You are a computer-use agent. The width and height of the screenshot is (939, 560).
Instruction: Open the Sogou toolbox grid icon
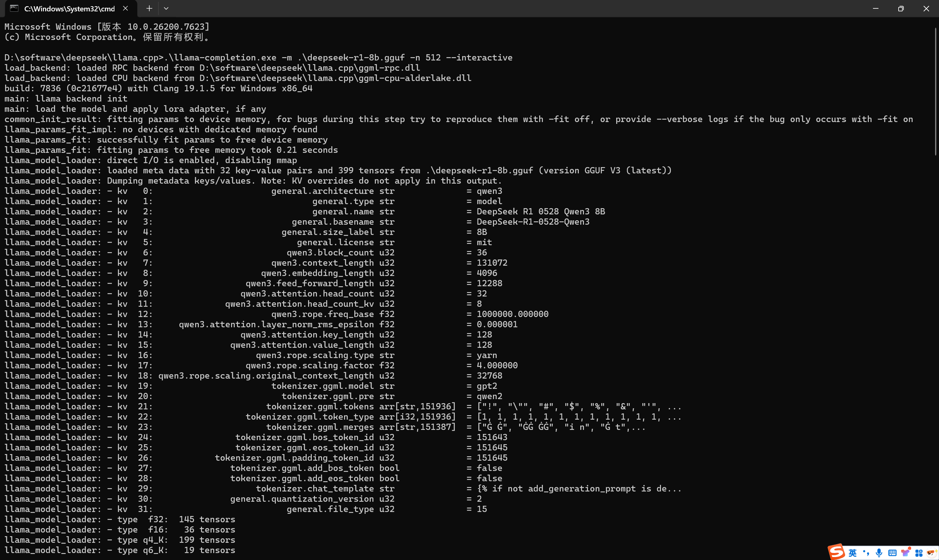[x=919, y=553]
